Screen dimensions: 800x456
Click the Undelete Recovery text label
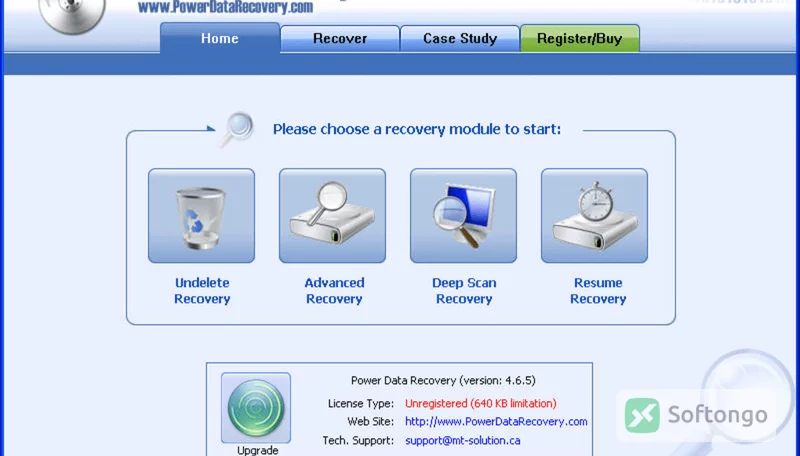coord(202,291)
